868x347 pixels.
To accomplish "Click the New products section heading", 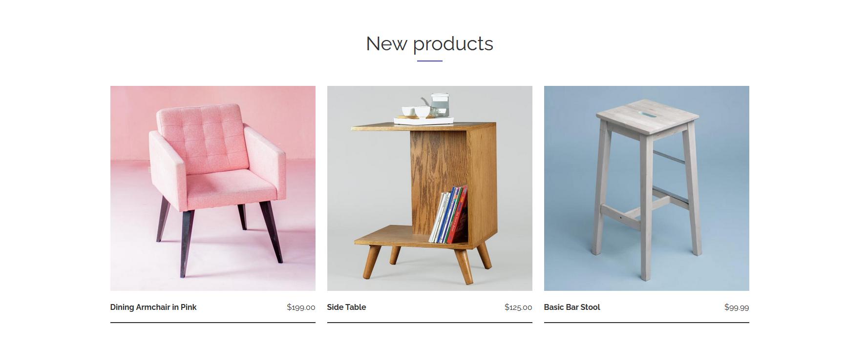I will (429, 43).
